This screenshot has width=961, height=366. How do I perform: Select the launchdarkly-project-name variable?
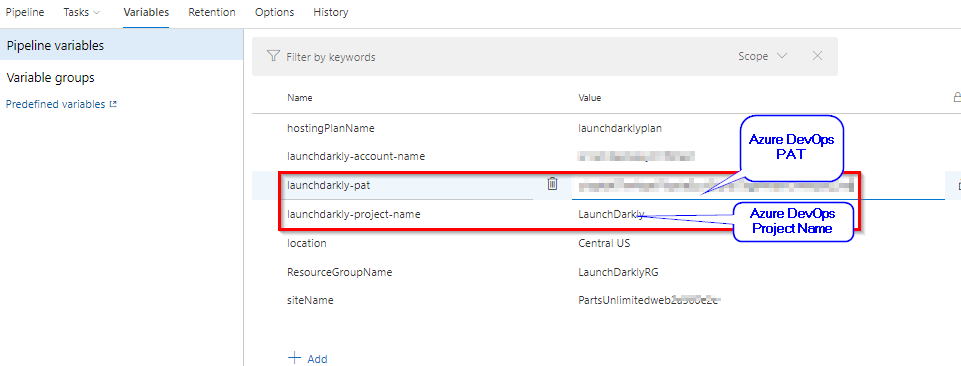(354, 214)
